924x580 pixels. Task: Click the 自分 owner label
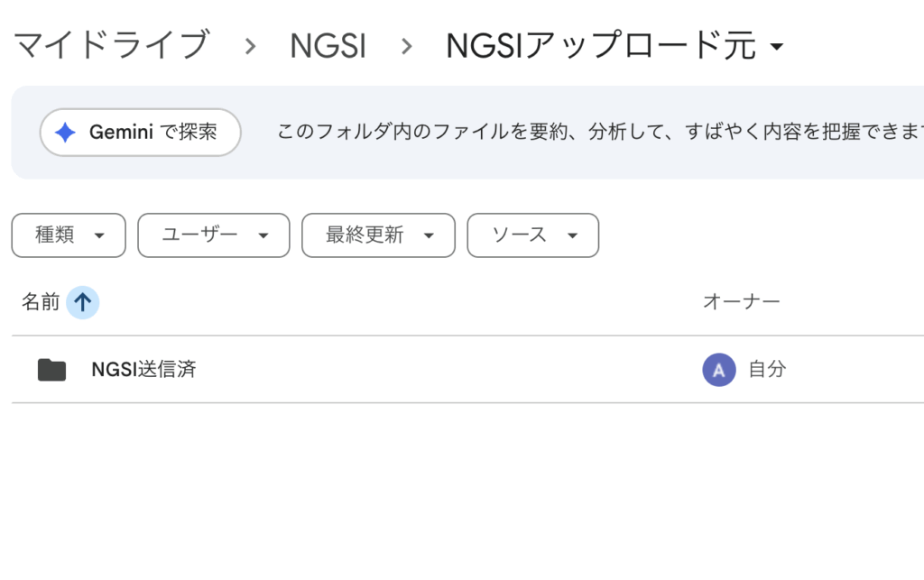pyautogui.click(x=767, y=369)
